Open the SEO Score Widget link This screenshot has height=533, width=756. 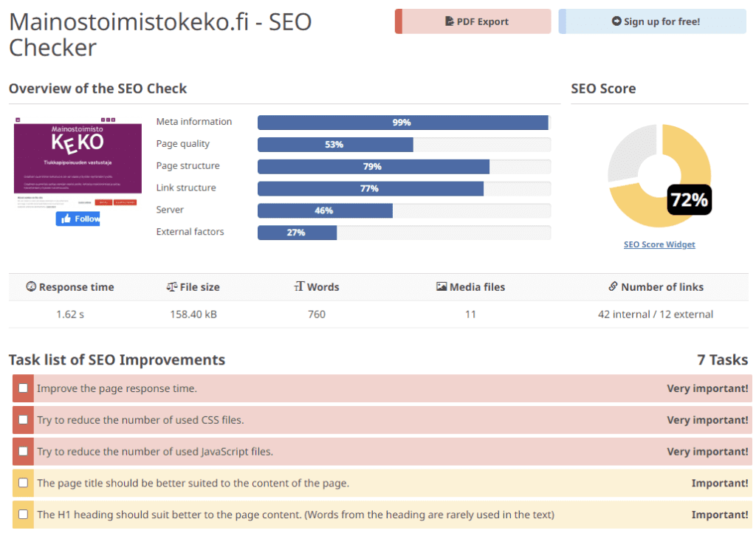659,244
